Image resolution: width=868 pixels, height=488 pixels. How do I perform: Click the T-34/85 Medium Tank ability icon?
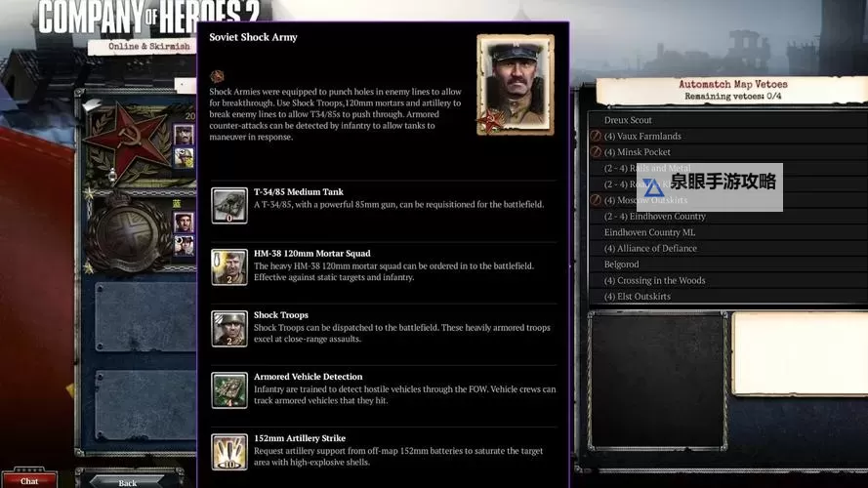coord(229,206)
